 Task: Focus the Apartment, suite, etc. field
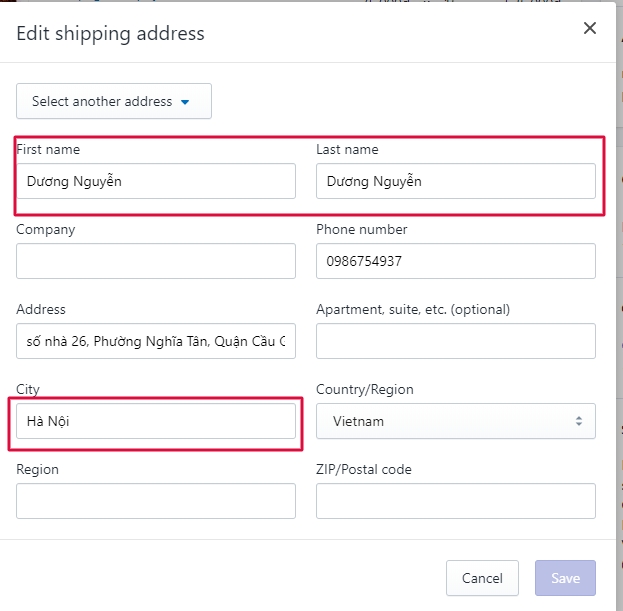click(455, 341)
